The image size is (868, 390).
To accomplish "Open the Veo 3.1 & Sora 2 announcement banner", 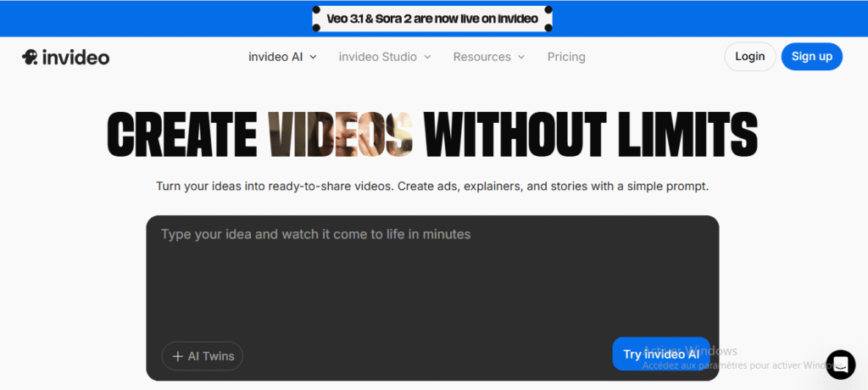I will click(432, 19).
